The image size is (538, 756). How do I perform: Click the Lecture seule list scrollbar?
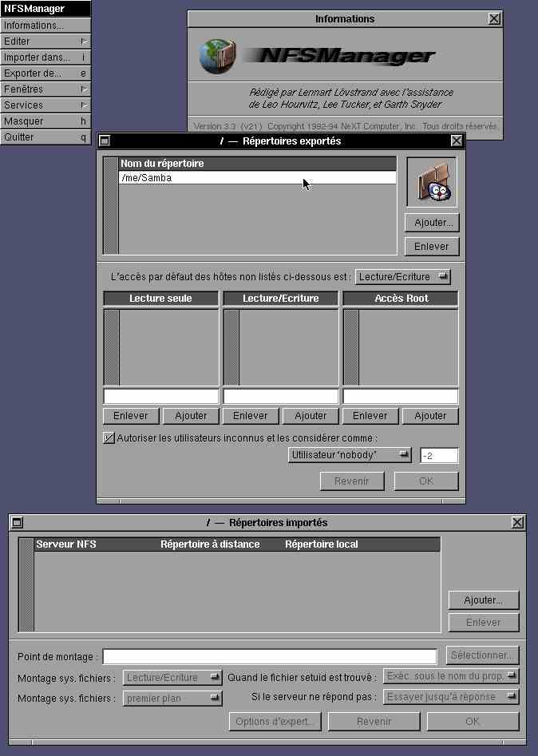[x=112, y=347]
